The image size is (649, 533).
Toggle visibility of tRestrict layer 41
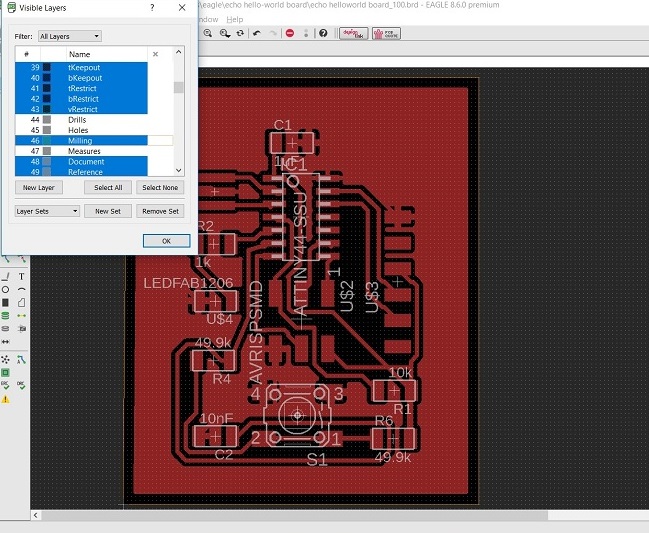click(81, 88)
